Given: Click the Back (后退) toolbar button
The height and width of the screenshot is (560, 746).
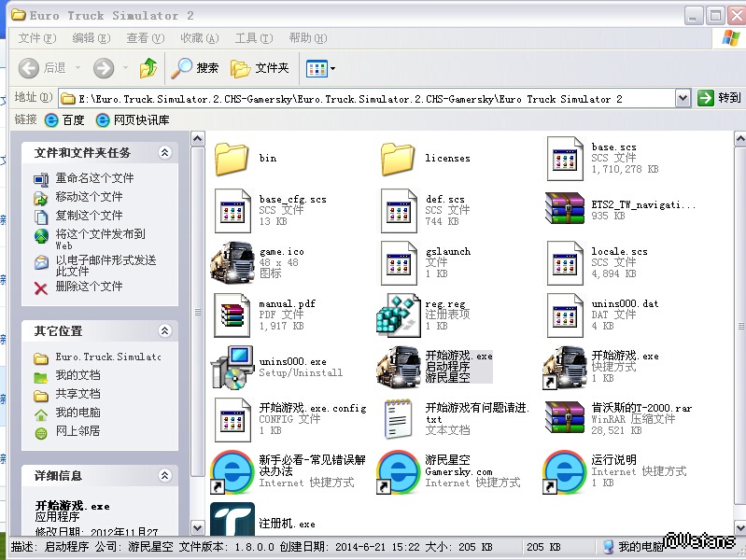Looking at the screenshot, I should point(42,68).
